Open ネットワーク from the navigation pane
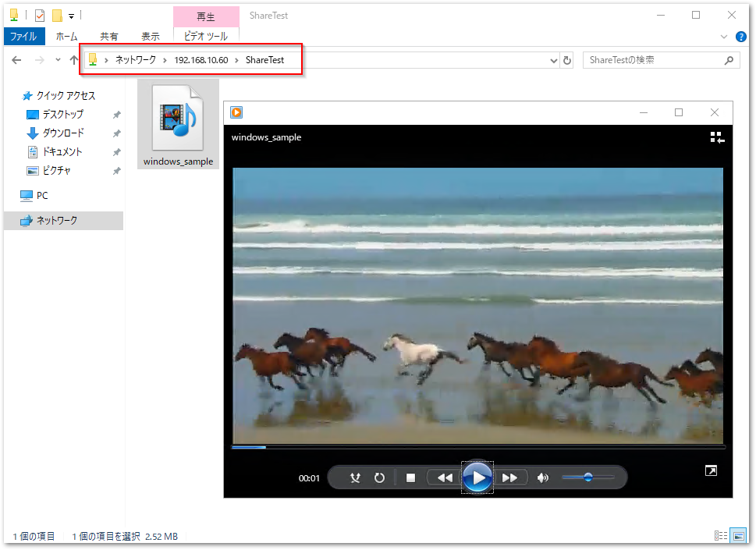This screenshot has height=550, width=756. (57, 220)
